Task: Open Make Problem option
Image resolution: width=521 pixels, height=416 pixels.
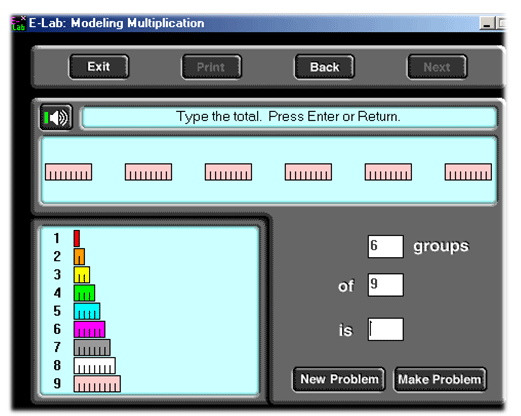Action: [x=440, y=379]
